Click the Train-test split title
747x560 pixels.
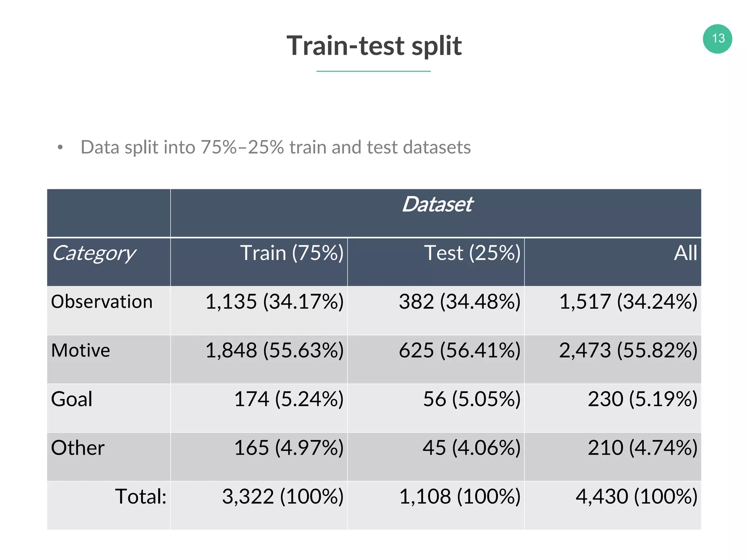click(374, 46)
